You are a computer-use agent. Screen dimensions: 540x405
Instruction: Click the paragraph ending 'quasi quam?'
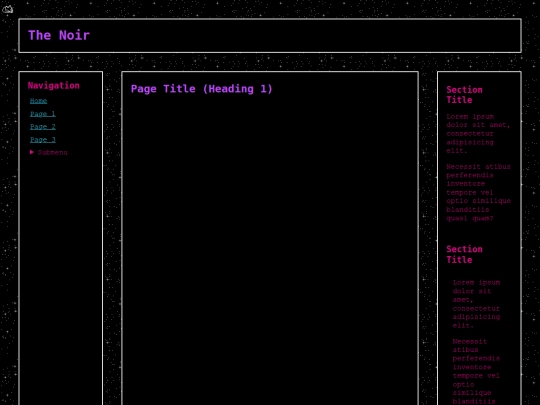click(x=478, y=193)
